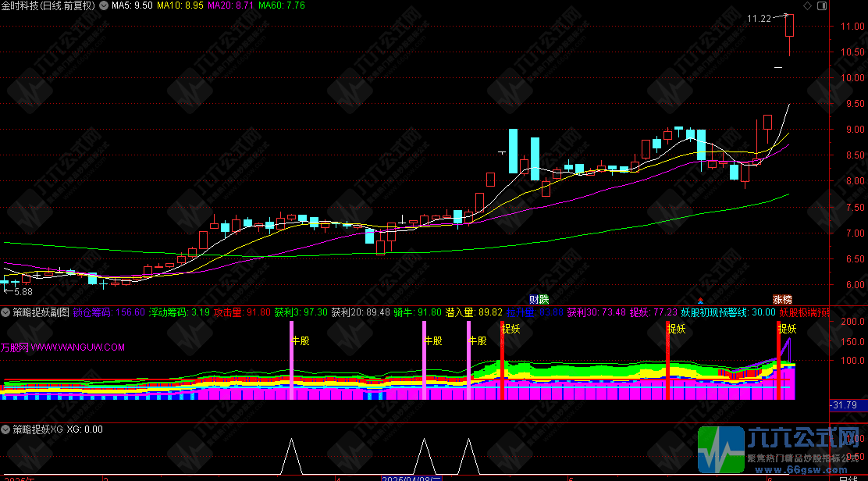Click the small red-blue triangle event marker
Screen dimensions: 868x481
700,301
